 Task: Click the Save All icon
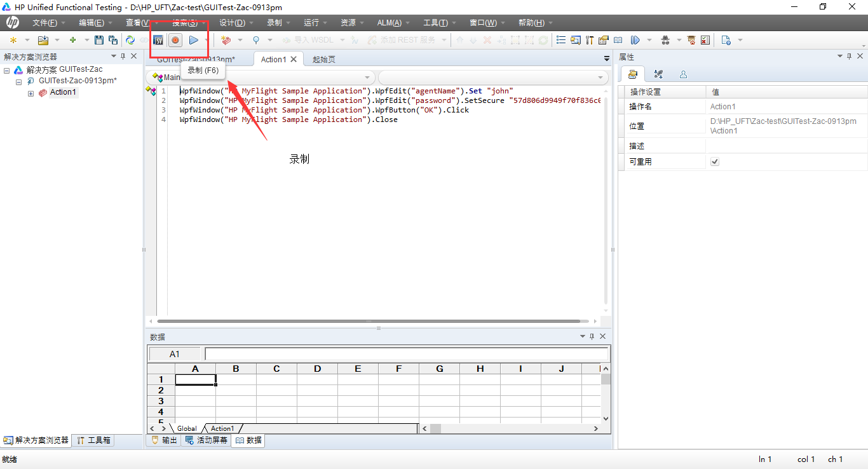113,40
